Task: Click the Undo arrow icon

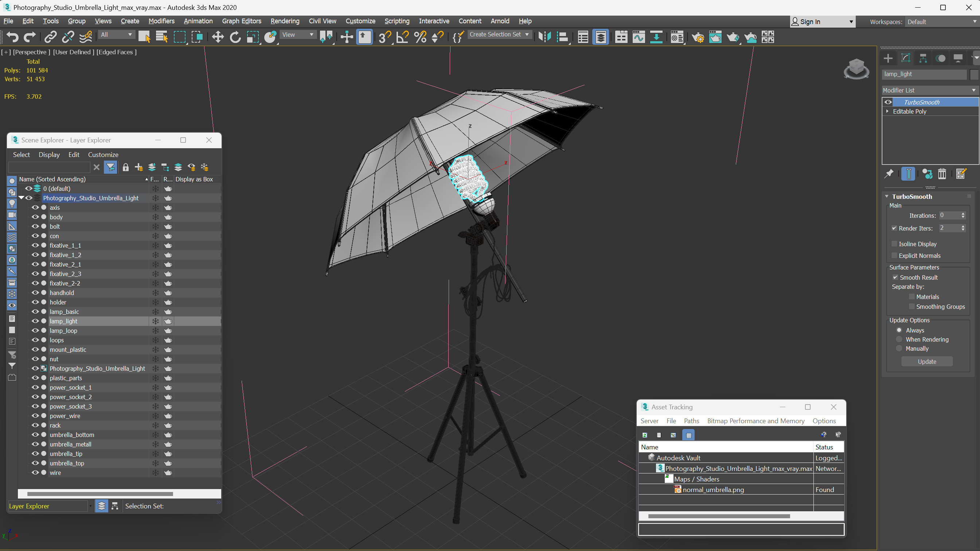Action: click(12, 37)
